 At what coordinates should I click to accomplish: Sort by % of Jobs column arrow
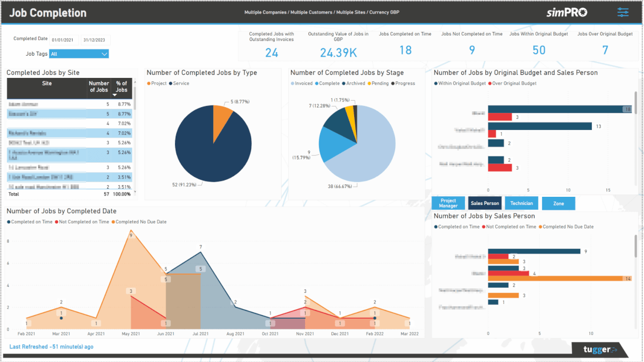point(115,95)
